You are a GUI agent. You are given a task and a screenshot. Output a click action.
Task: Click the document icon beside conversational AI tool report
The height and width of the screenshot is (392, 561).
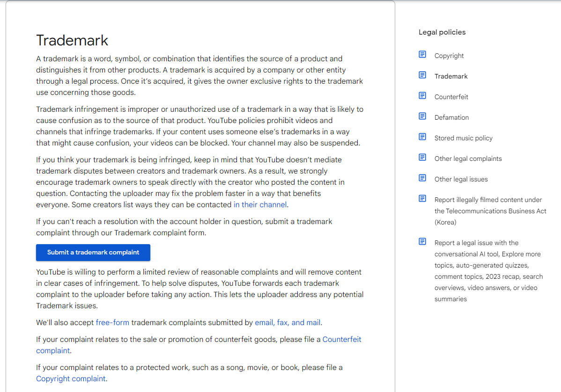pos(422,241)
